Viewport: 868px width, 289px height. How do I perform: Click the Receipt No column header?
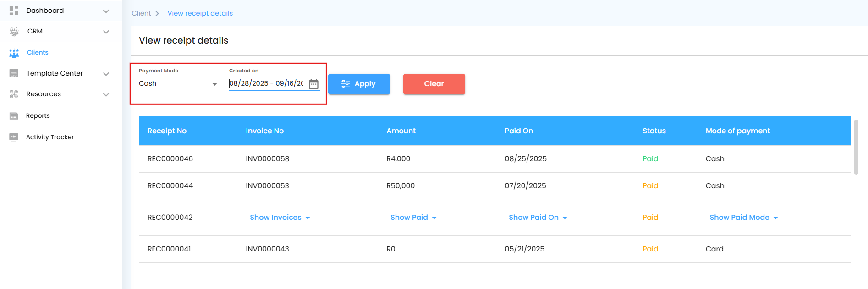coord(167,131)
